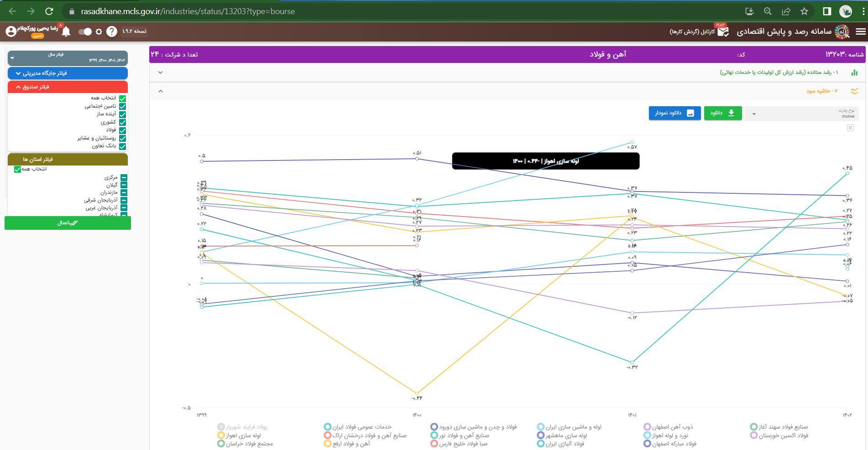868x450 pixels.
Task: Open the کارتابل (گردش کارها) link
Action: pyautogui.click(x=692, y=31)
